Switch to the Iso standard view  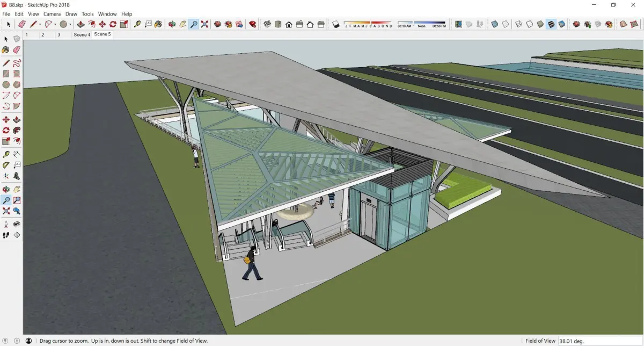pyautogui.click(x=267, y=24)
